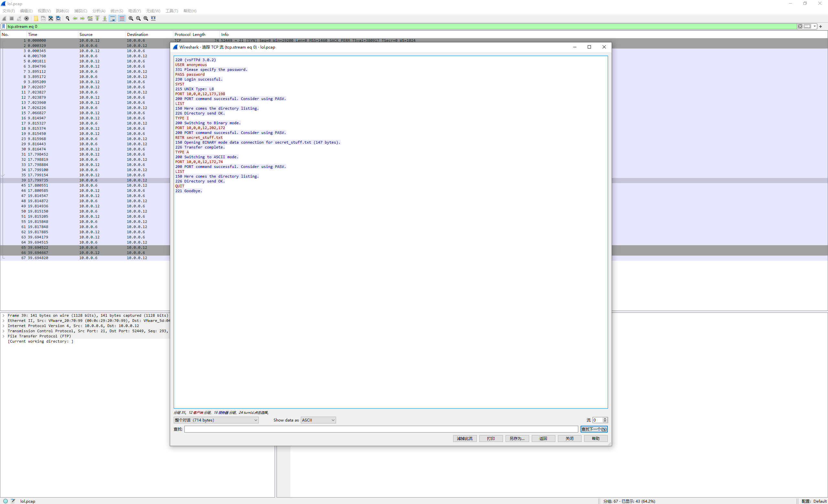
Task: Start capturing packets with shark fin icon
Action: (5, 18)
